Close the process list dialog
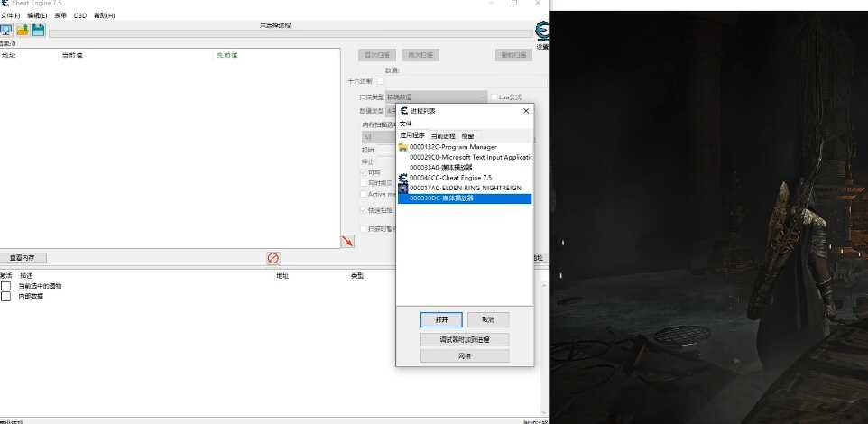The width and height of the screenshot is (868, 424). (x=526, y=111)
